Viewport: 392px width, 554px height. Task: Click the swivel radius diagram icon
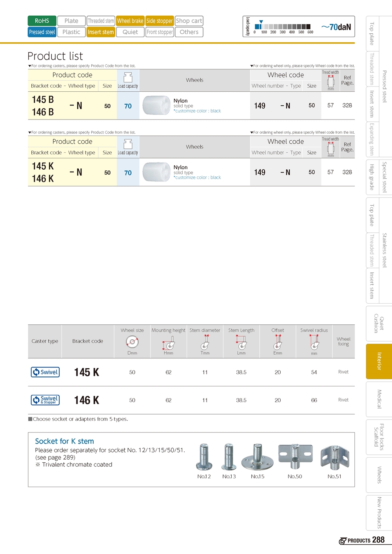point(314,342)
